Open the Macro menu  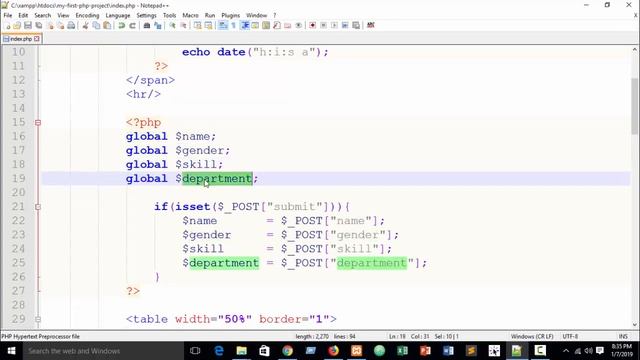coord(190,15)
